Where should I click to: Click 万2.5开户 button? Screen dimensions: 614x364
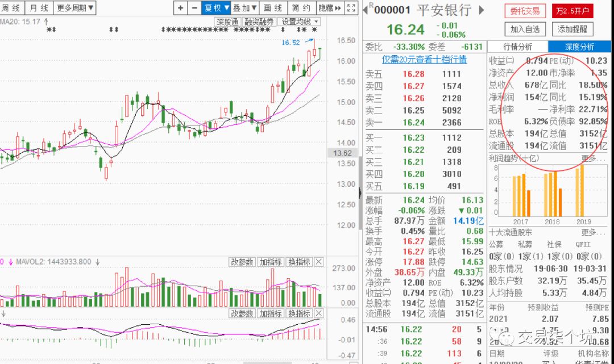(x=572, y=11)
